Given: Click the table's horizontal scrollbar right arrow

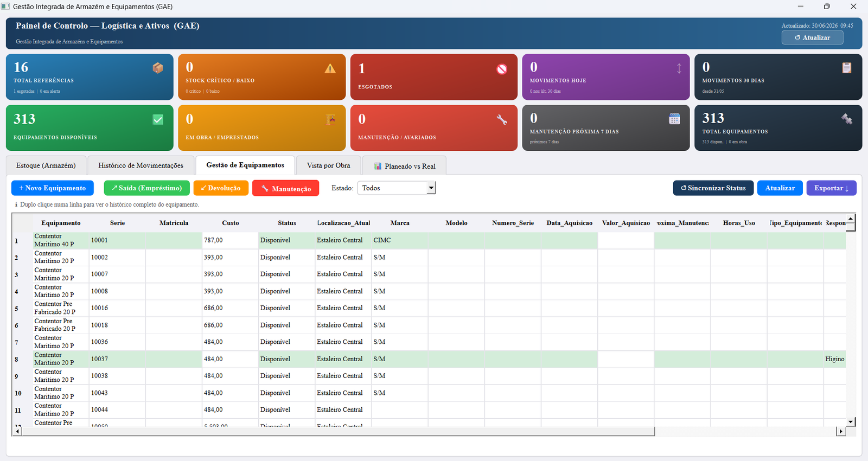Looking at the screenshot, I should click(x=841, y=432).
